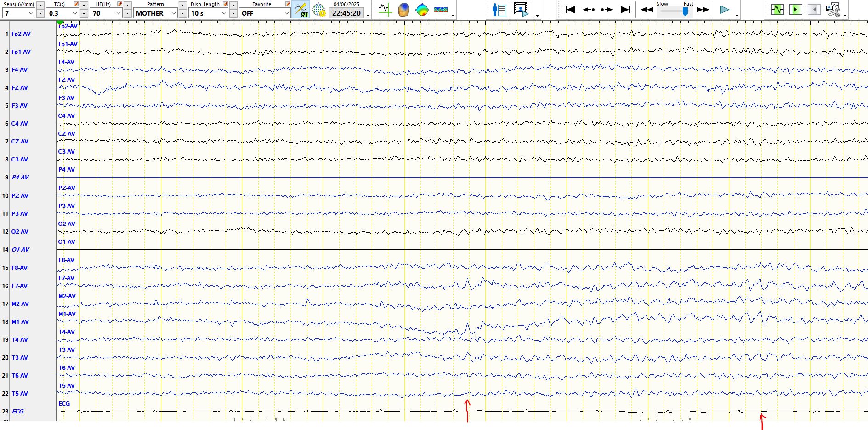Start playback with the blue play button

(725, 10)
